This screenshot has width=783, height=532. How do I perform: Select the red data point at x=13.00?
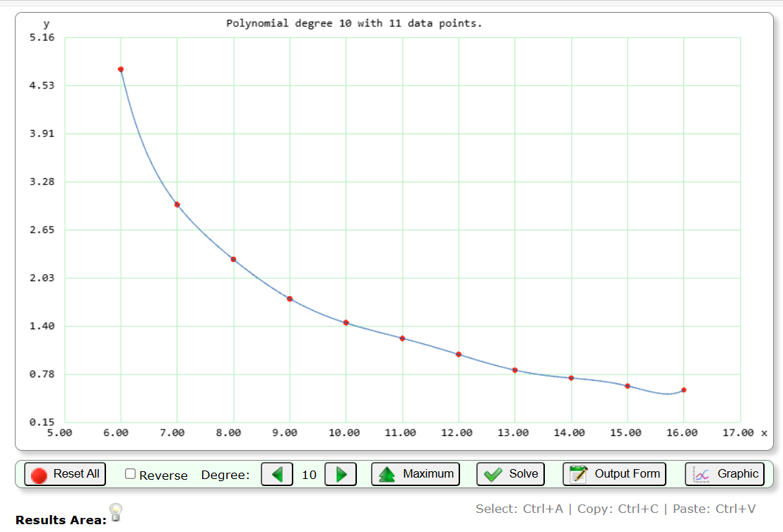pyautogui.click(x=515, y=370)
